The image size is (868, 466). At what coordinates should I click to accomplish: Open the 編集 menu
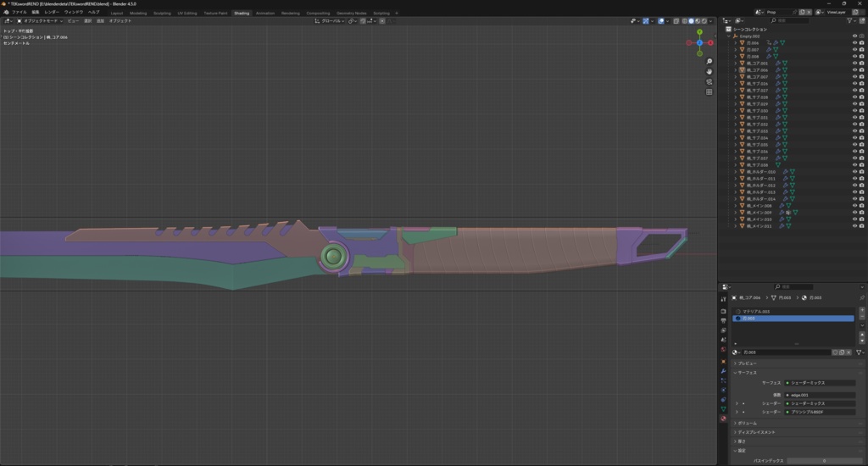[x=36, y=12]
